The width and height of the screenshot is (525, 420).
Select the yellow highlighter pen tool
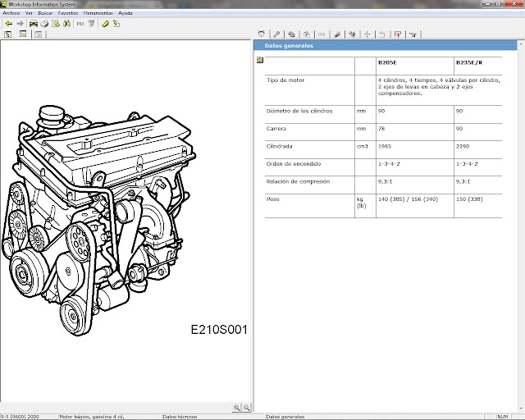coord(106,24)
